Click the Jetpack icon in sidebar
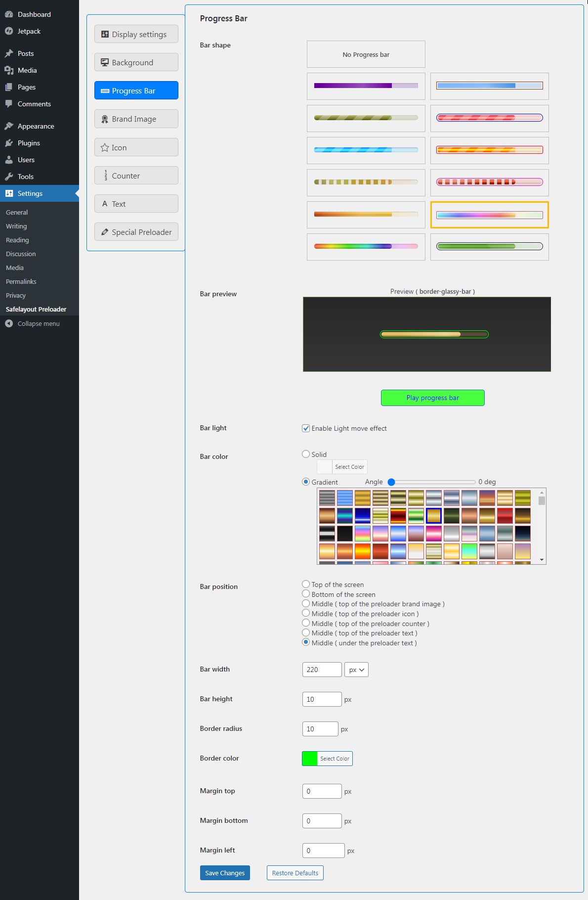Viewport: 588px width, 900px height. [x=9, y=31]
